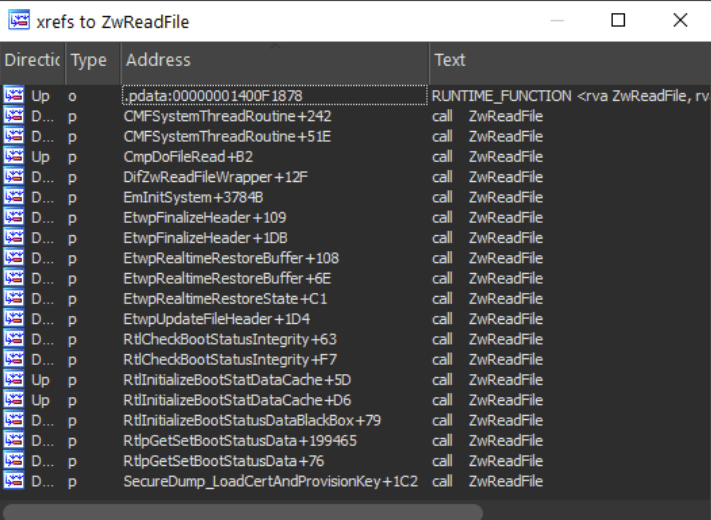Click the xref icon beside CmpDoFileRead+B2
Viewport: 711px width, 520px height.
14,157
